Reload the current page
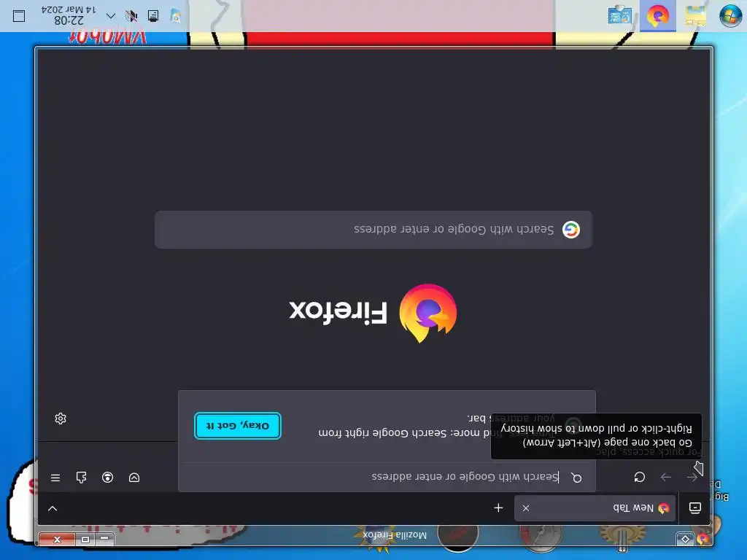Viewport: 747px width, 560px height. coord(639,477)
